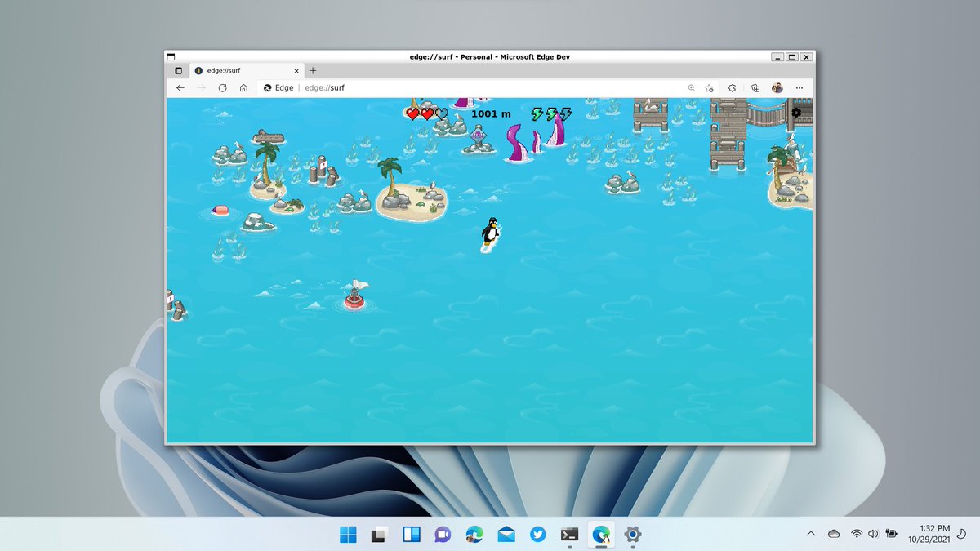The image size is (980, 551).
Task: Open the Wi-Fi network tray icon
Action: point(857,534)
